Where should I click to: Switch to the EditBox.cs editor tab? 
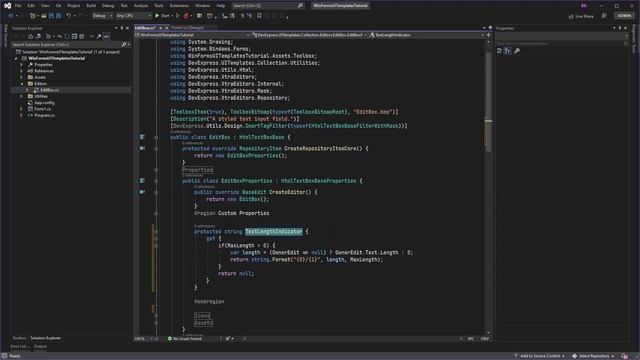145,28
